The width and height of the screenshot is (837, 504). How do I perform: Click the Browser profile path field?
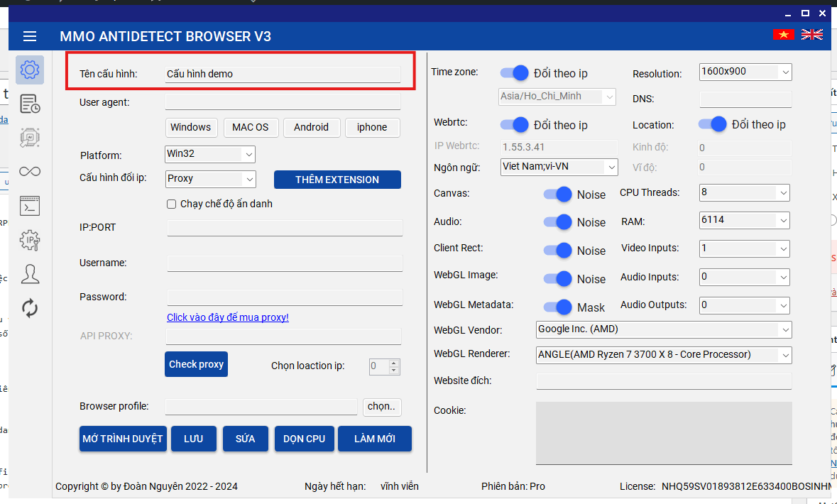click(x=261, y=407)
